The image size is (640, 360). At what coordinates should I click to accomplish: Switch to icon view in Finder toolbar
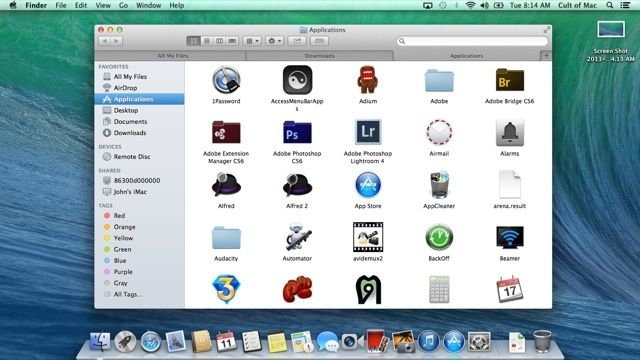click(x=193, y=41)
